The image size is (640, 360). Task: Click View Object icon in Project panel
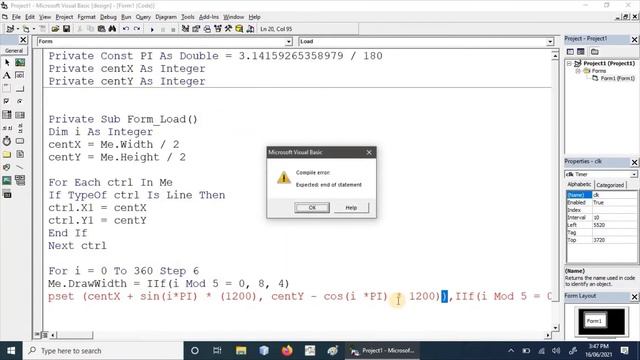click(x=581, y=52)
